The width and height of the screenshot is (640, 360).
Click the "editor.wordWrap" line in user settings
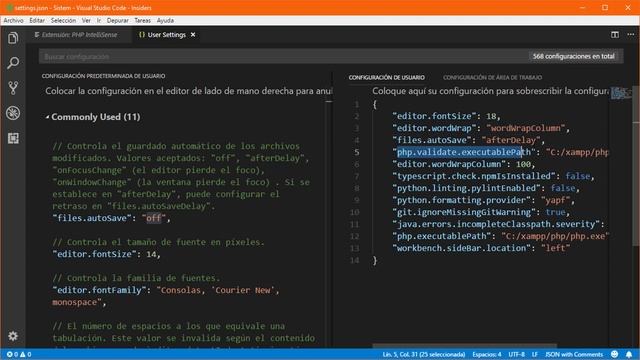pyautogui.click(x=481, y=128)
